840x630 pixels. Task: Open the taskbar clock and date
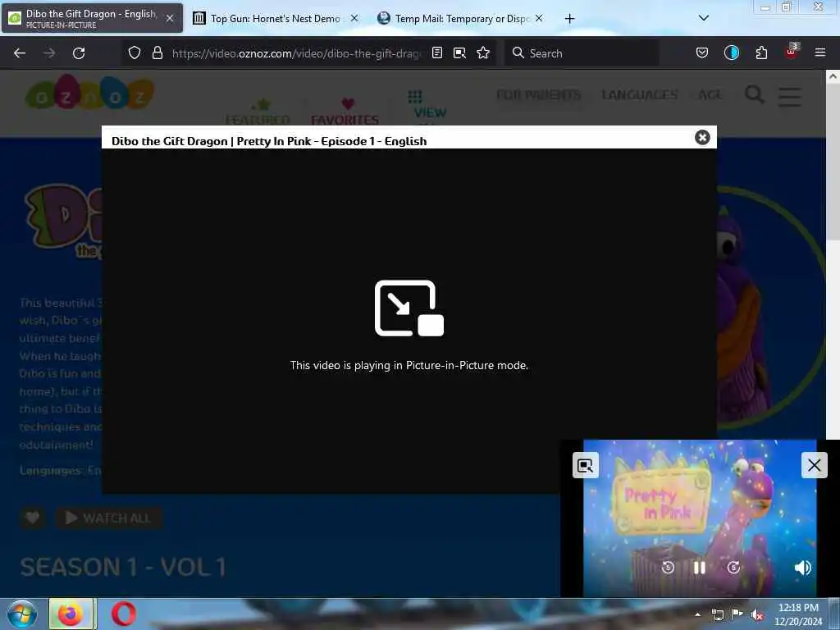pyautogui.click(x=798, y=614)
